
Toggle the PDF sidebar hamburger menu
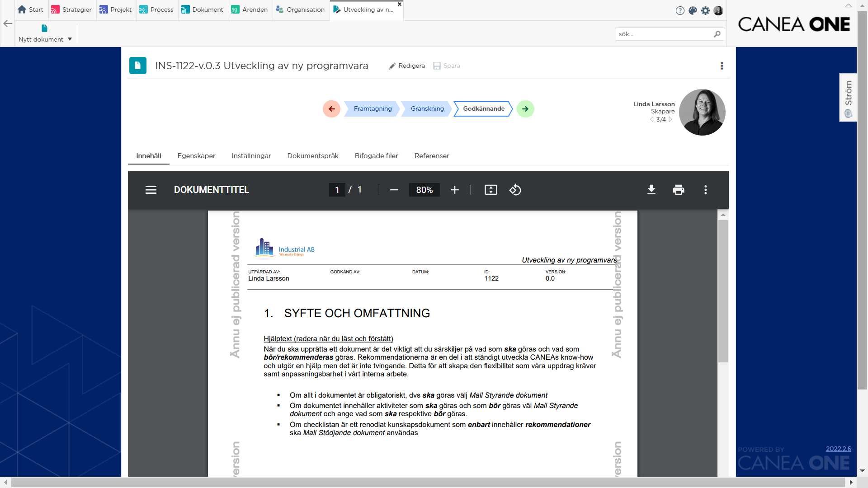point(151,190)
